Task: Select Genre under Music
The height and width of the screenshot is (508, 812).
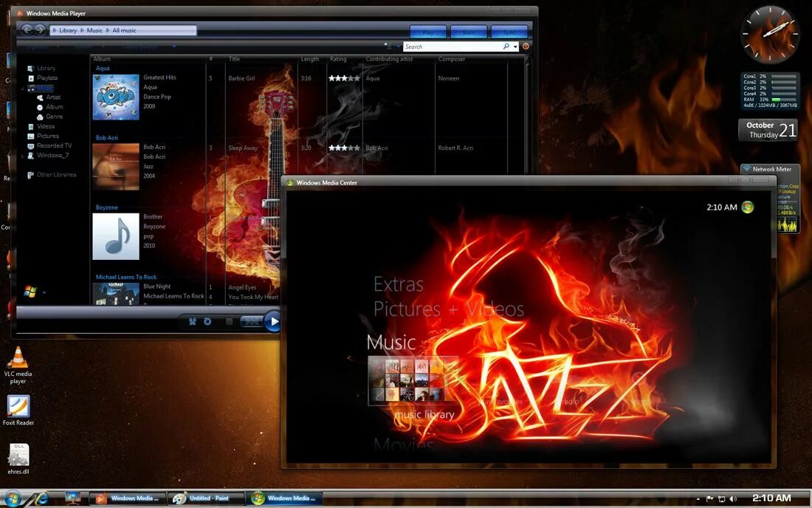Action: pos(54,117)
